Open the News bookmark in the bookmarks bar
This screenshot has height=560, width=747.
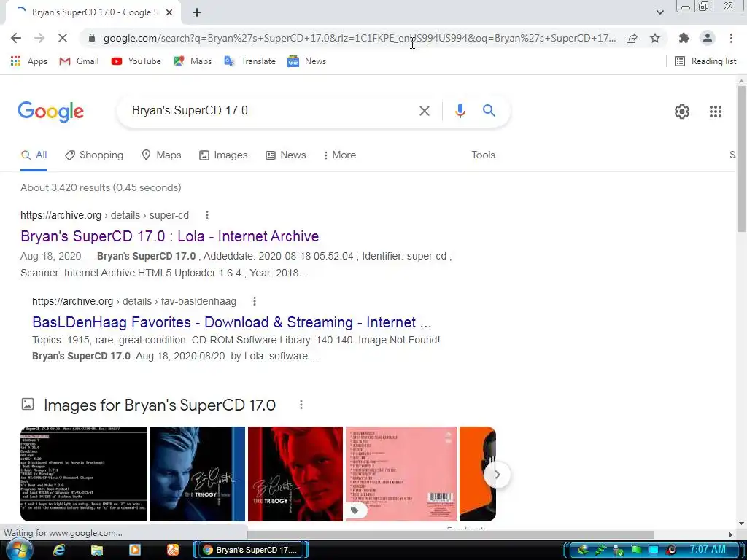(x=307, y=61)
